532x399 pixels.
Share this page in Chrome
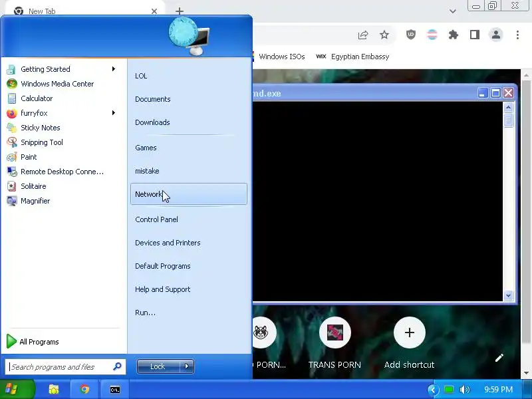pyautogui.click(x=363, y=35)
